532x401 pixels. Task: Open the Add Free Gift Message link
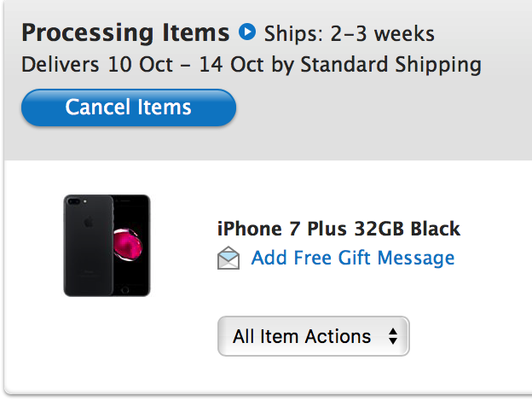[353, 258]
